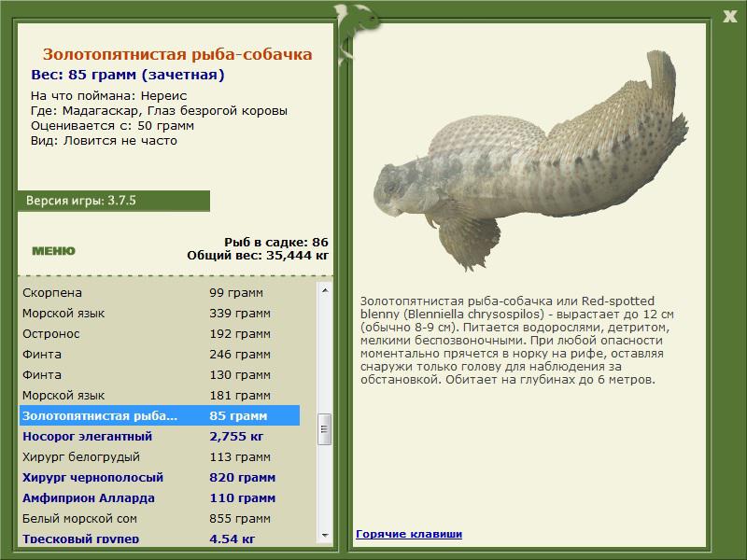Click the Общий вес: 35,444 кг text
747x560 pixels.
pyautogui.click(x=258, y=255)
